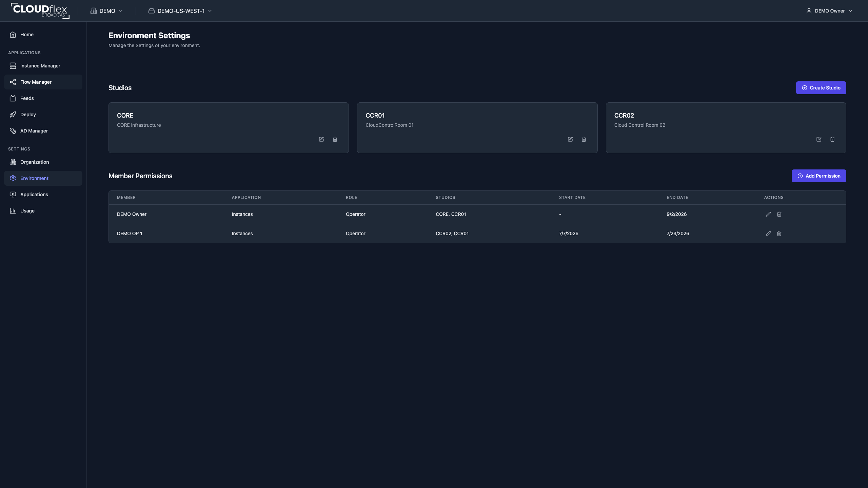Image resolution: width=868 pixels, height=488 pixels.
Task: Click the DEMO Owner member cell
Action: pos(132,214)
